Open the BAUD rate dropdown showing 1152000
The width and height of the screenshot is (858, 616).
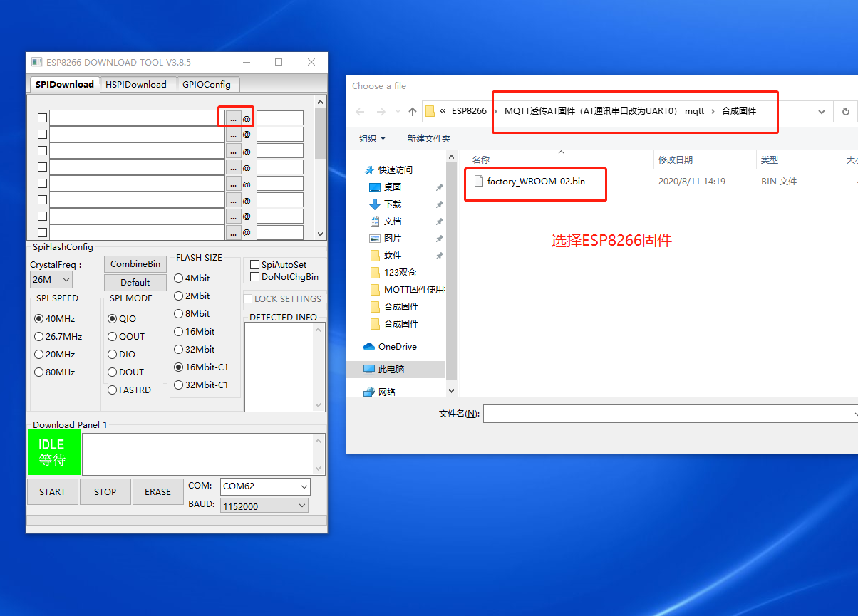coord(264,505)
